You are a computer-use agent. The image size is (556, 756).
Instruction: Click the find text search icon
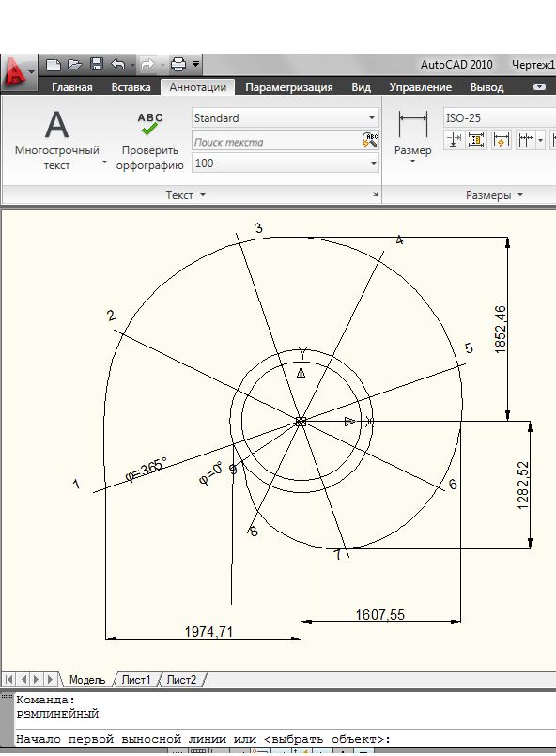tap(370, 140)
